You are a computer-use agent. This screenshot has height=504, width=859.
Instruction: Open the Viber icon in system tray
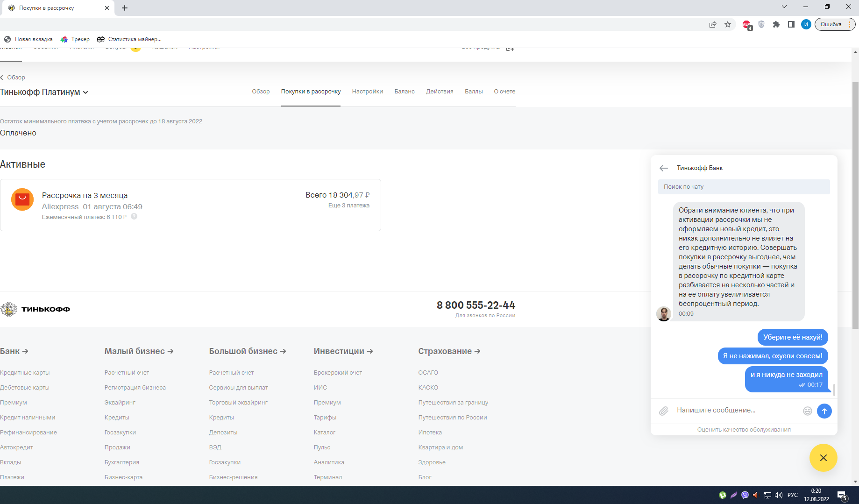click(745, 495)
